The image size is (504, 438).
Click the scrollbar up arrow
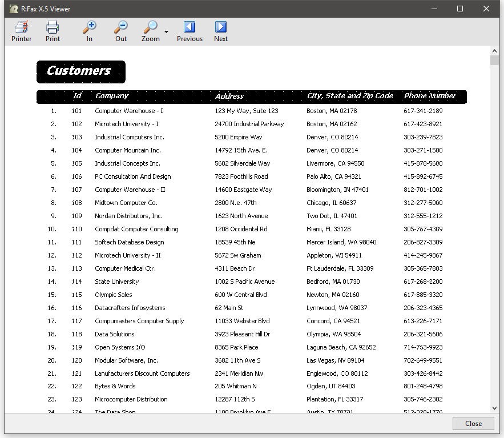[x=494, y=51]
